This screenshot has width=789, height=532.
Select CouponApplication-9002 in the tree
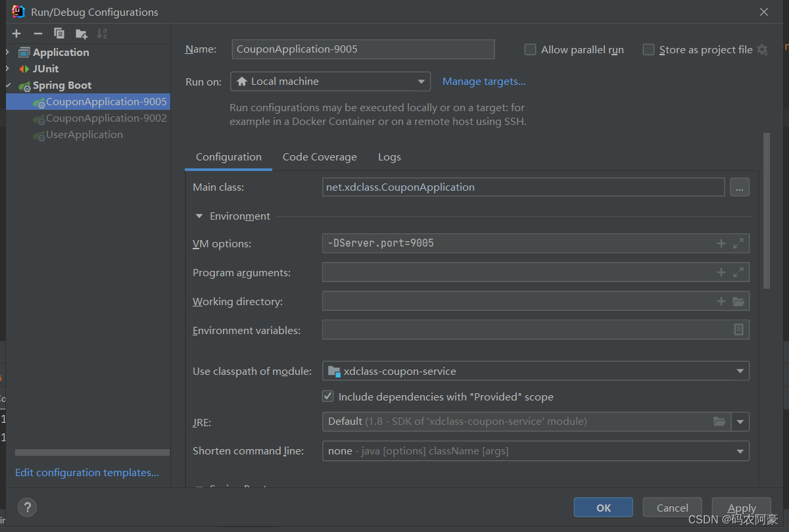click(x=106, y=118)
